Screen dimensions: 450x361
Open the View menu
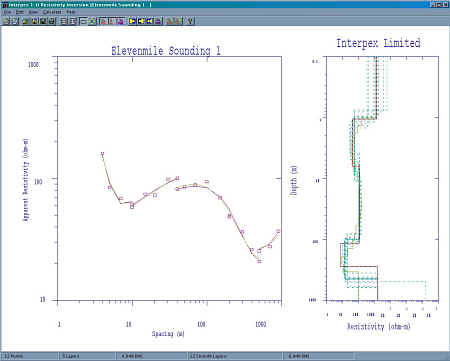pos(33,12)
